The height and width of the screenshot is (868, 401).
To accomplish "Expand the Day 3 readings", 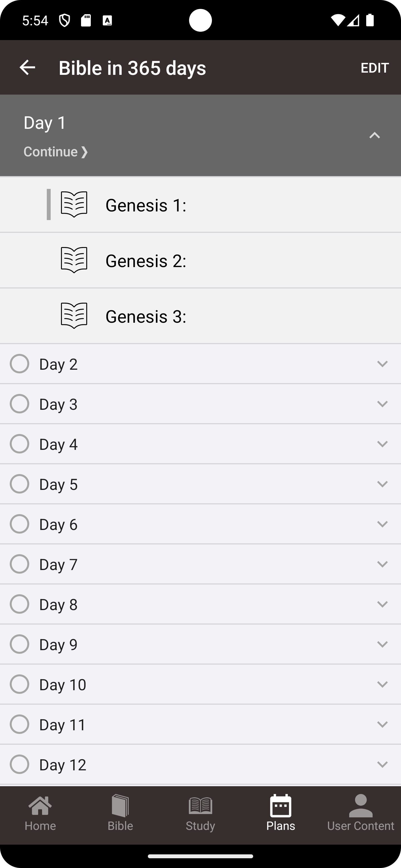I will pos(382,404).
